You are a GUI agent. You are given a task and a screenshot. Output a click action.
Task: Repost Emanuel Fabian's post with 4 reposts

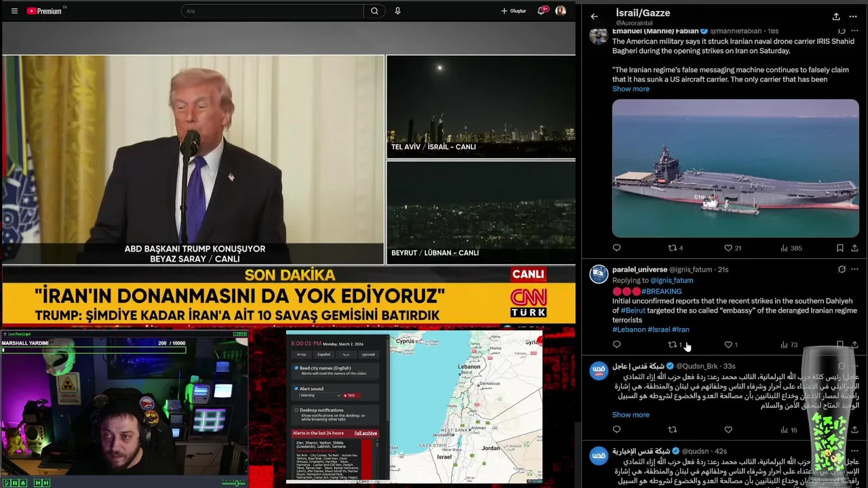pos(675,248)
